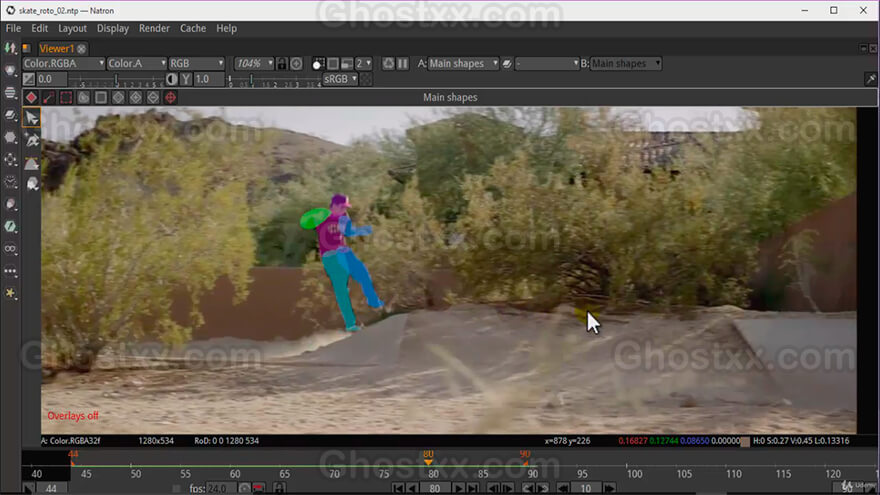Screen dimensions: 880x495
Task: Open the proxy level 2 dropdown
Action: tap(363, 63)
